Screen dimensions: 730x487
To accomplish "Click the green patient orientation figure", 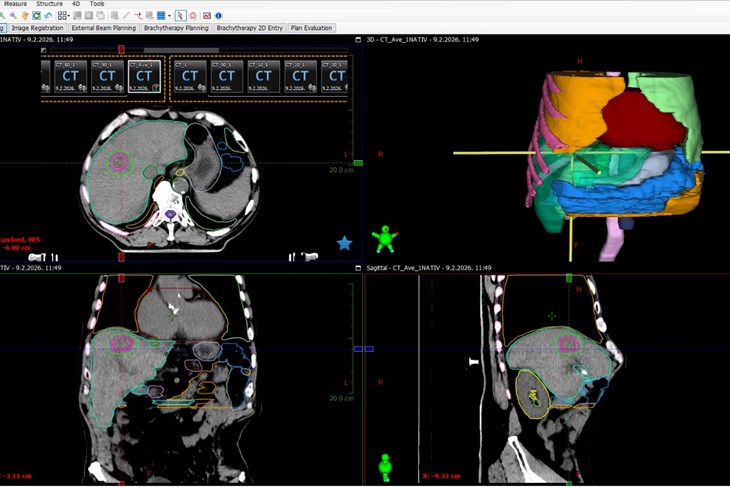I will (x=384, y=238).
